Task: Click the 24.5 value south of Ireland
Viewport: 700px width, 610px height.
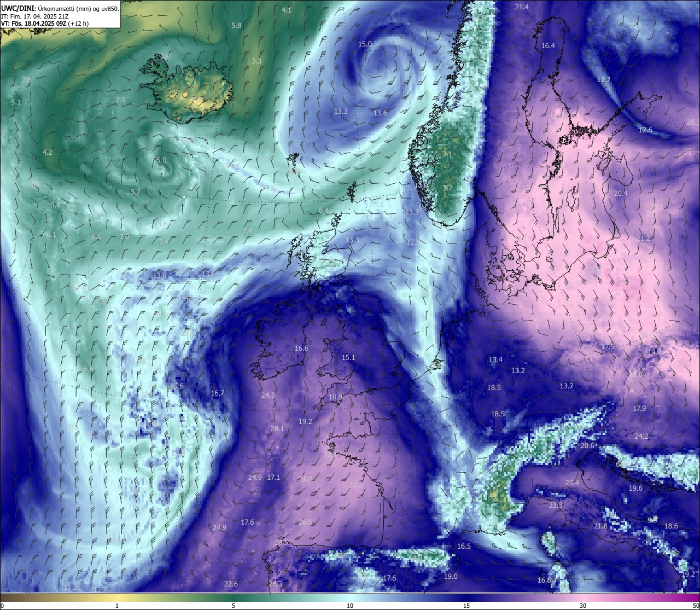Action: point(268,395)
